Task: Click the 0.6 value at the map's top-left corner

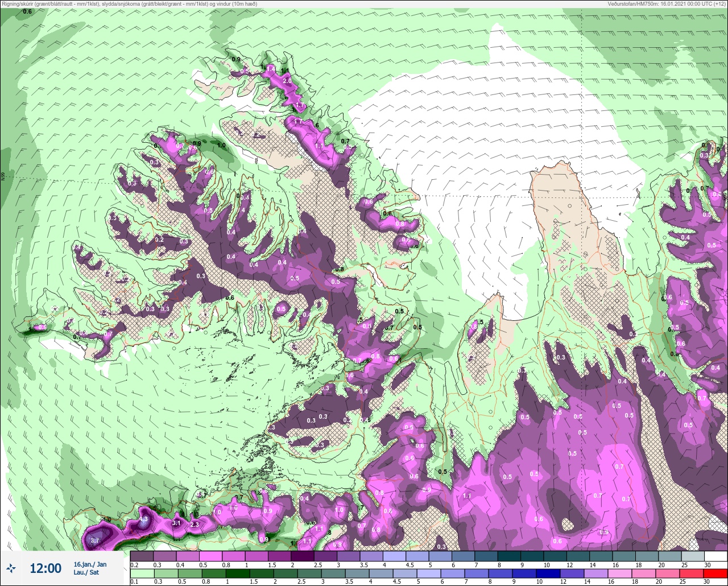Action: [x=27, y=11]
